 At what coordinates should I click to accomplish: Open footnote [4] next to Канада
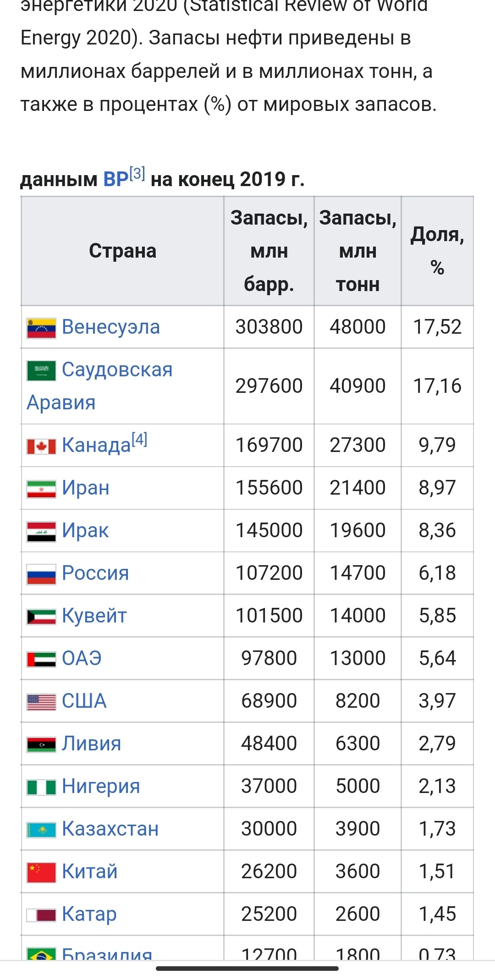click(139, 440)
